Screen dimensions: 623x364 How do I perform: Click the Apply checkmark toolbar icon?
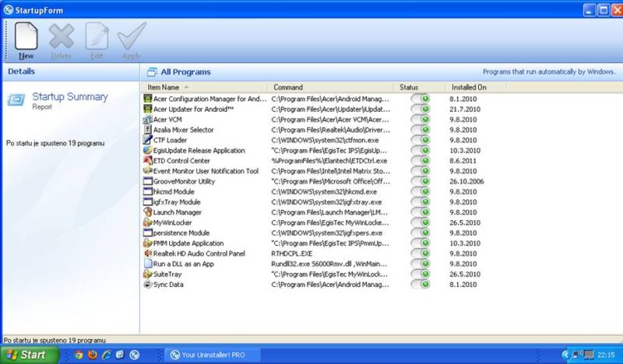132,36
